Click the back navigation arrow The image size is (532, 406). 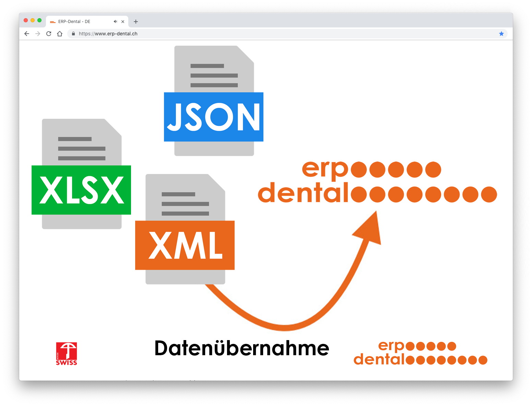pyautogui.click(x=26, y=34)
